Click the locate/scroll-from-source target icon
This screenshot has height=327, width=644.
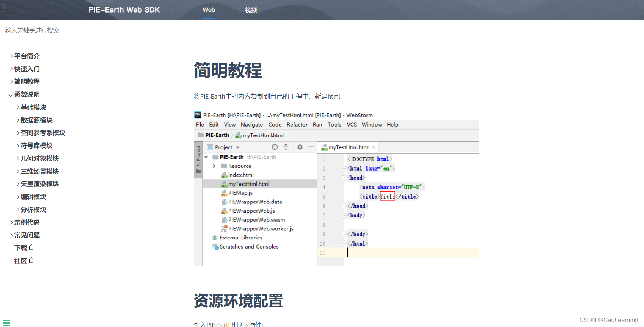coord(275,147)
